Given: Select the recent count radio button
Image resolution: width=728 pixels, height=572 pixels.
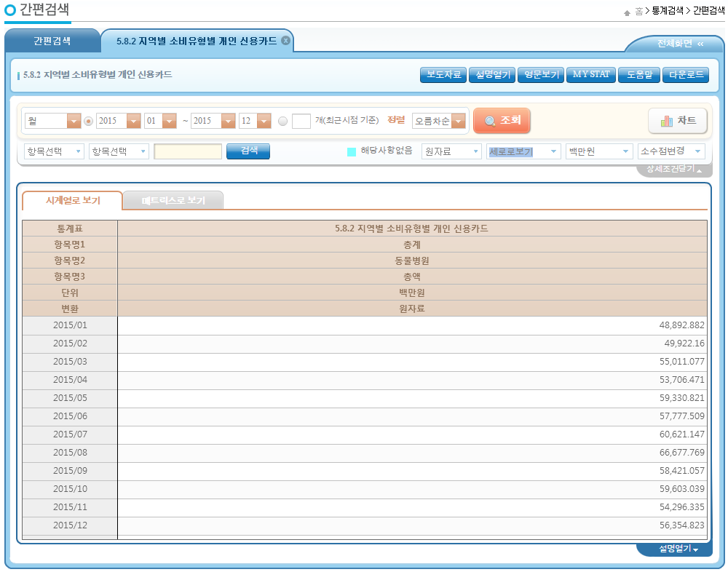Looking at the screenshot, I should [282, 122].
